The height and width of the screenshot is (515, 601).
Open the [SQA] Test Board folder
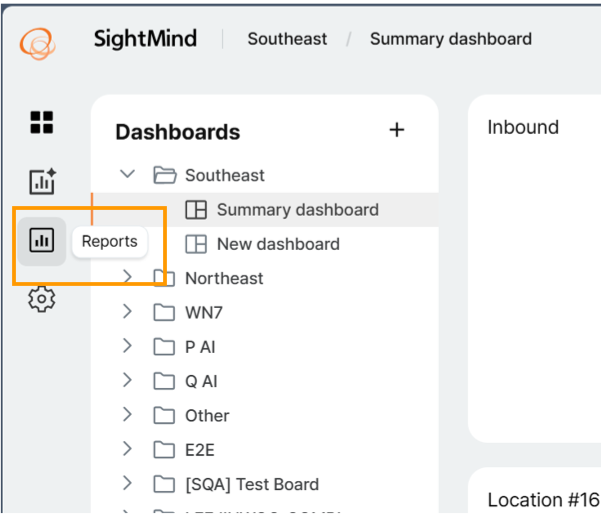click(x=252, y=484)
